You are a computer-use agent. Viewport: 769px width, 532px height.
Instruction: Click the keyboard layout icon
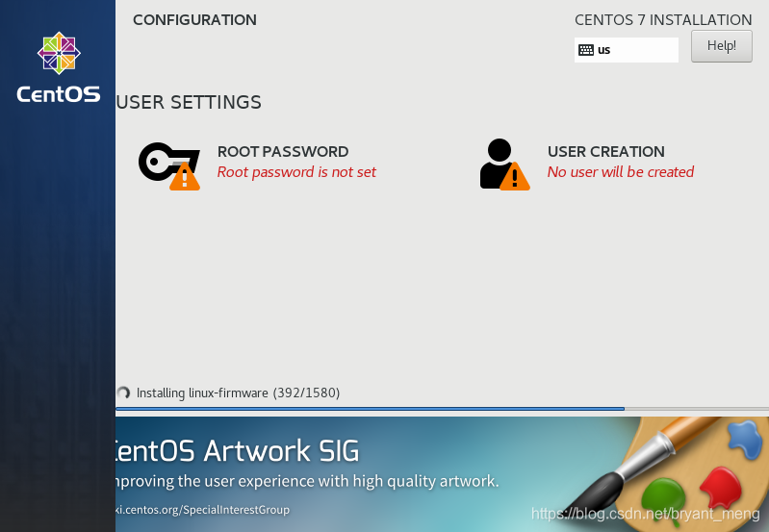point(585,50)
